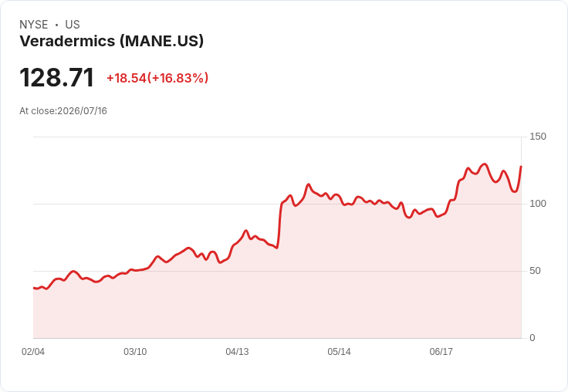Click the final data point of the price line
The height and width of the screenshot is (392, 568).
tap(521, 167)
